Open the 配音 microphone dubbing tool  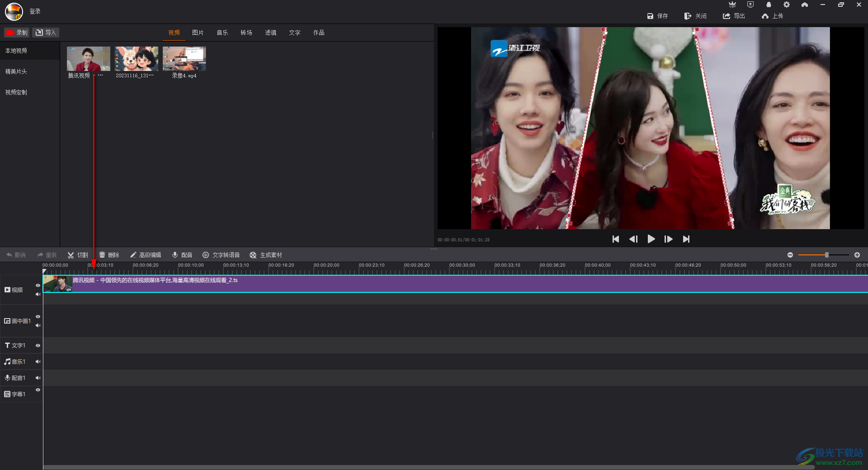click(182, 255)
